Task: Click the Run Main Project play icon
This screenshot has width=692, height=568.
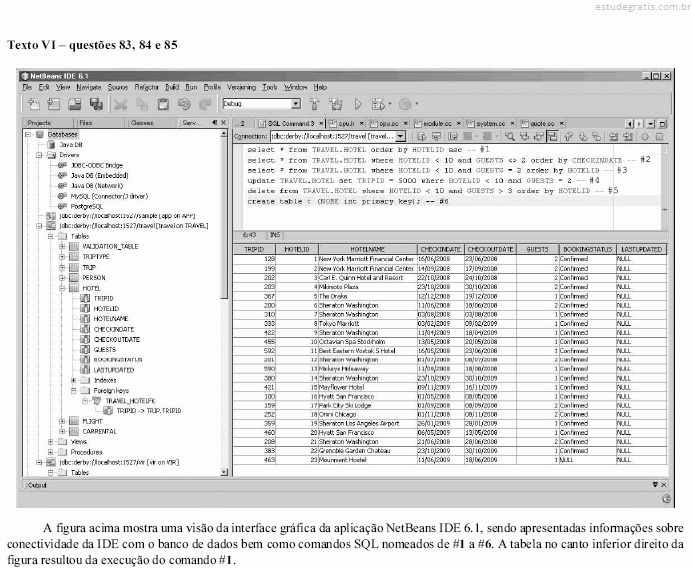Action: click(358, 104)
